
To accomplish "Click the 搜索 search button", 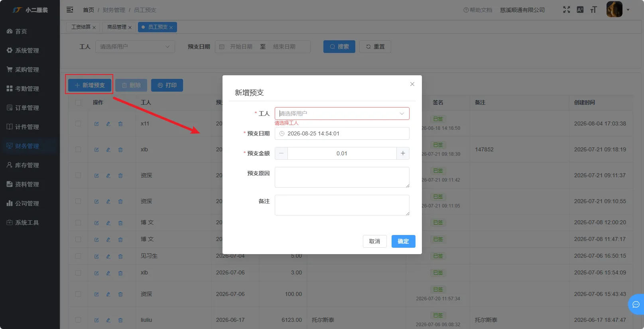I will pyautogui.click(x=339, y=47).
